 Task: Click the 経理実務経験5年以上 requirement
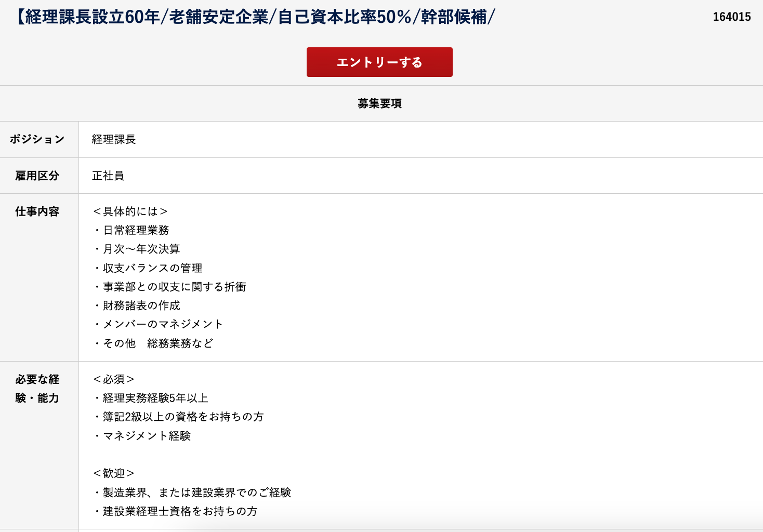(155, 398)
